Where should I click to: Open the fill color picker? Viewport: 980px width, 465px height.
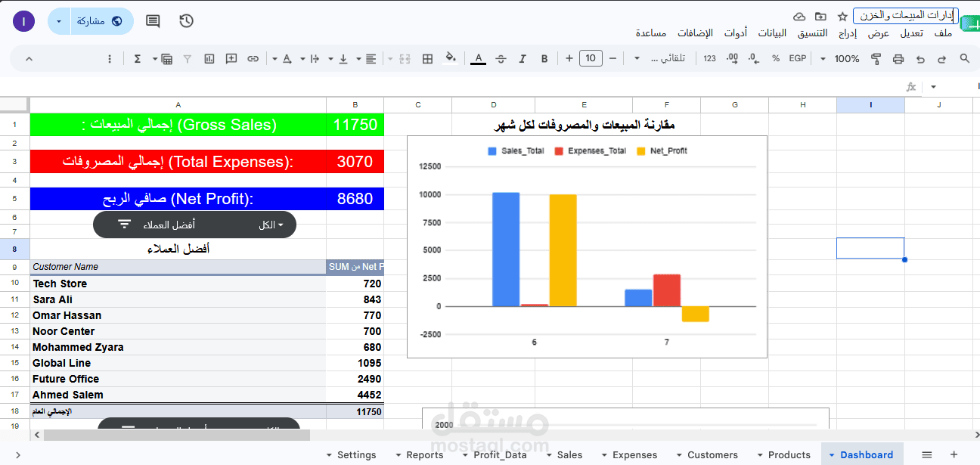pos(451,58)
